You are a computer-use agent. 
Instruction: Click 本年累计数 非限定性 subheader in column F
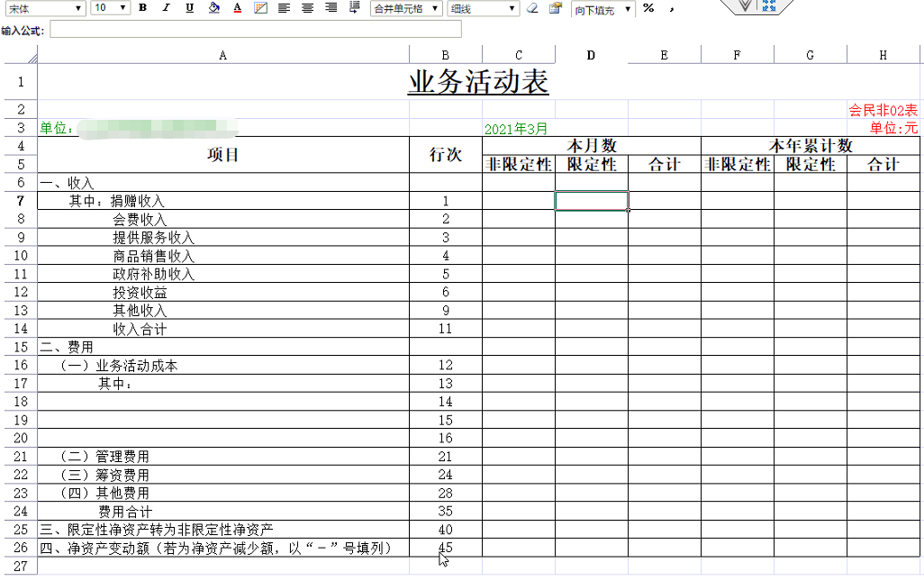click(738, 165)
